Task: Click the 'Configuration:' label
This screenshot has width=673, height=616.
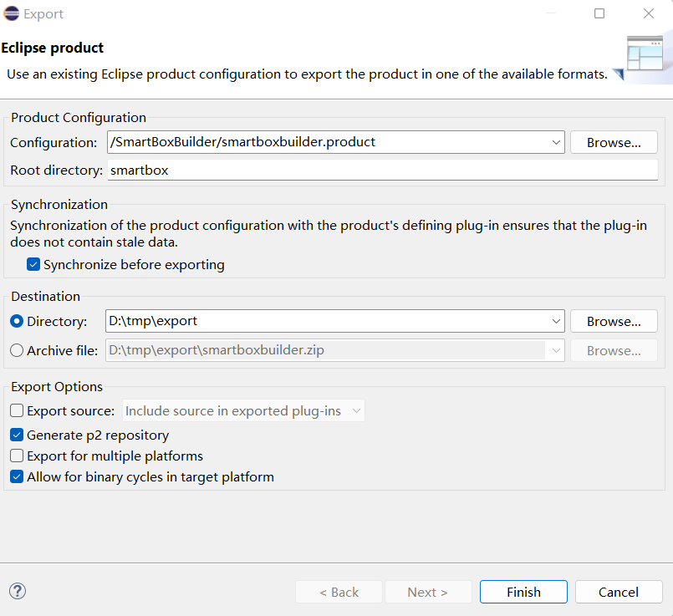Action: click(54, 142)
